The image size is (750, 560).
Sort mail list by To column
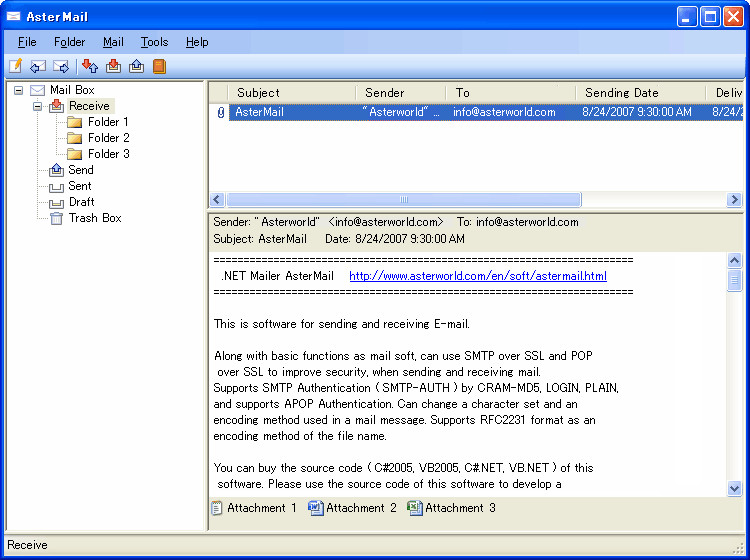tap(511, 93)
